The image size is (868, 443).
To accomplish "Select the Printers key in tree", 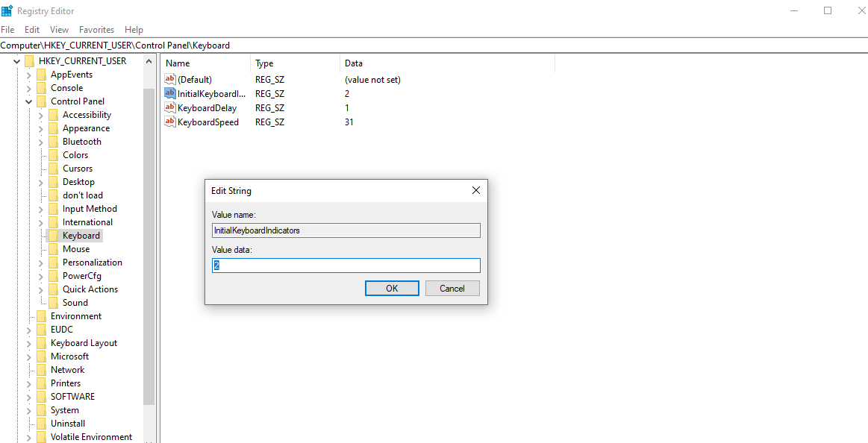I will coord(66,383).
